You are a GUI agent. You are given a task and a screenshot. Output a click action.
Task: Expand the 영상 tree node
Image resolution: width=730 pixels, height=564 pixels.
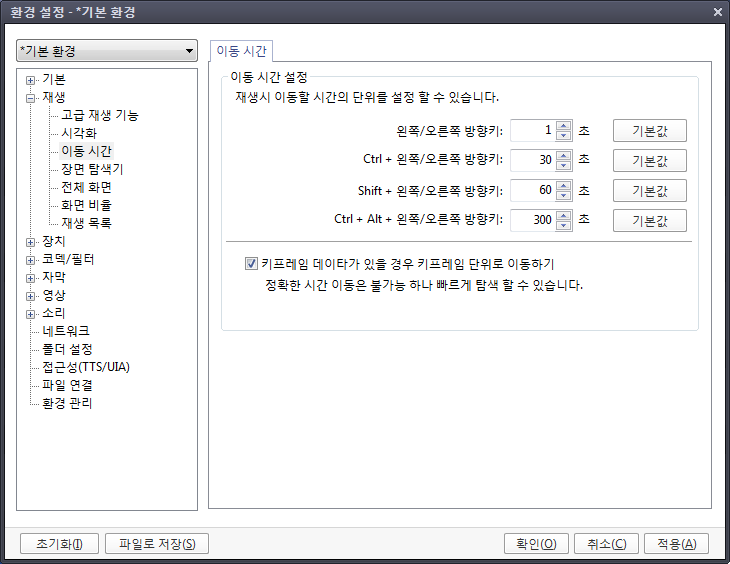(x=31, y=296)
